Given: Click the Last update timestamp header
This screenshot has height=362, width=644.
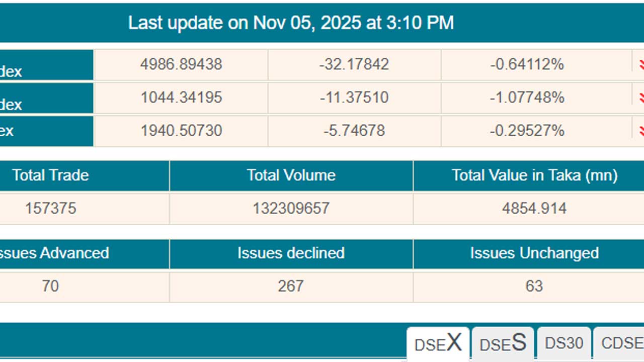Looking at the screenshot, I should click(291, 23).
